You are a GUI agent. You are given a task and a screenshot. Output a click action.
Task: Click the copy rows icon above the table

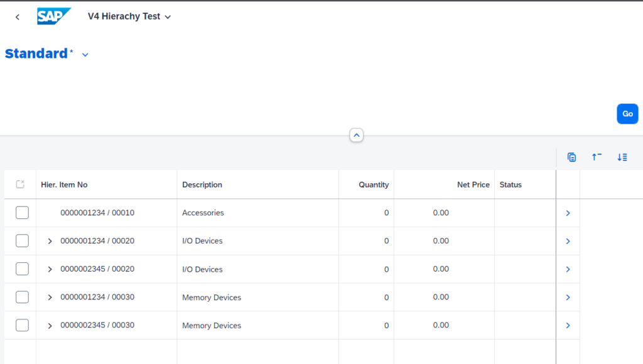coord(571,158)
